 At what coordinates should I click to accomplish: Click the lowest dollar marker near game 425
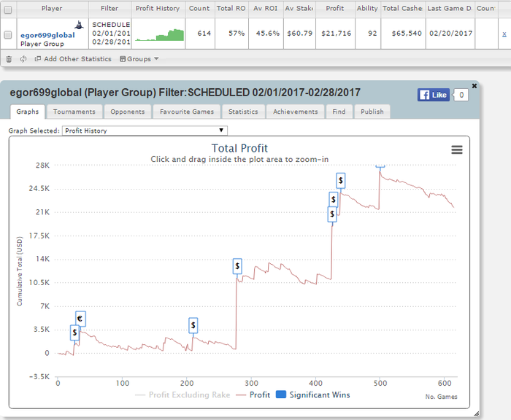[x=332, y=214]
